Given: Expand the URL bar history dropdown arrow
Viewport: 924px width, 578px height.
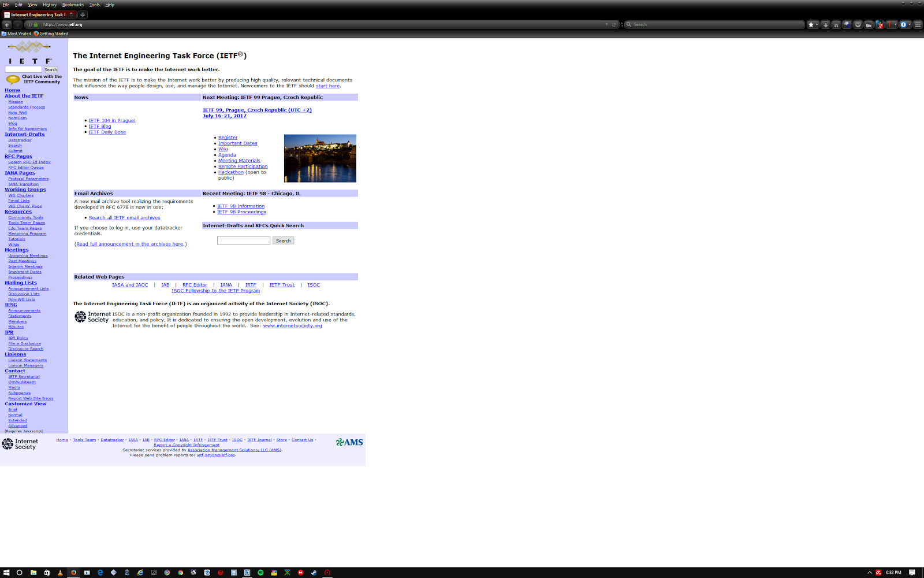Looking at the screenshot, I should [x=606, y=24].
